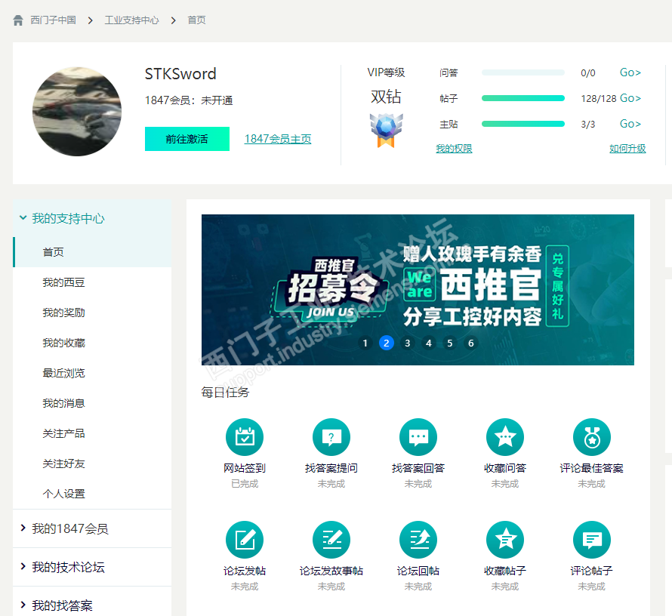
Task: Switch banner to slide 5
Action: 449,343
